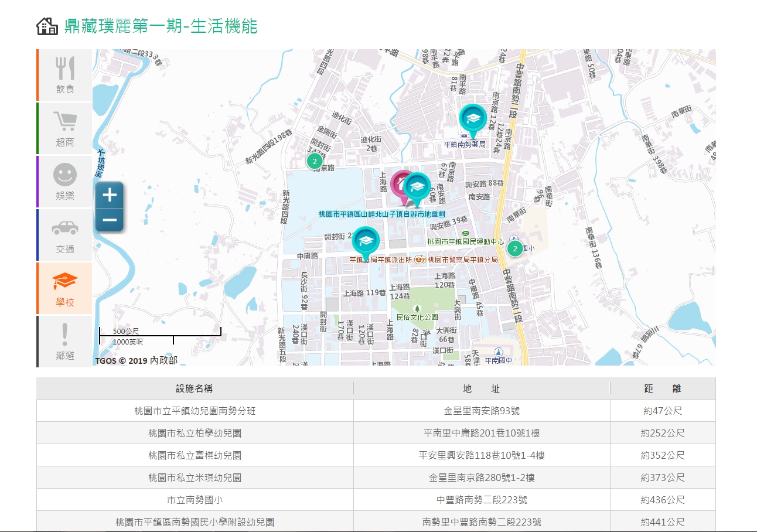Sort by 設施名稱 column header
This screenshot has width=757, height=532.
pos(195,388)
